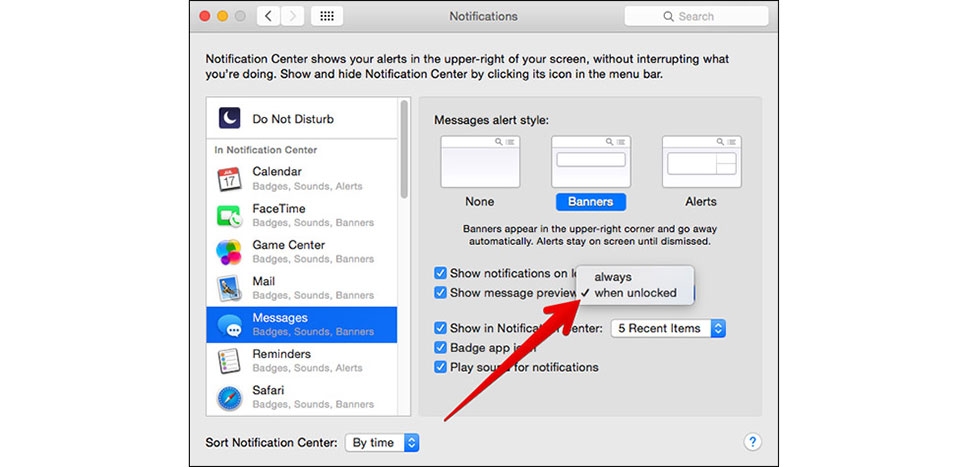Image resolution: width=960 pixels, height=467 pixels.
Task: Click the None label under alert styles
Action: click(479, 201)
